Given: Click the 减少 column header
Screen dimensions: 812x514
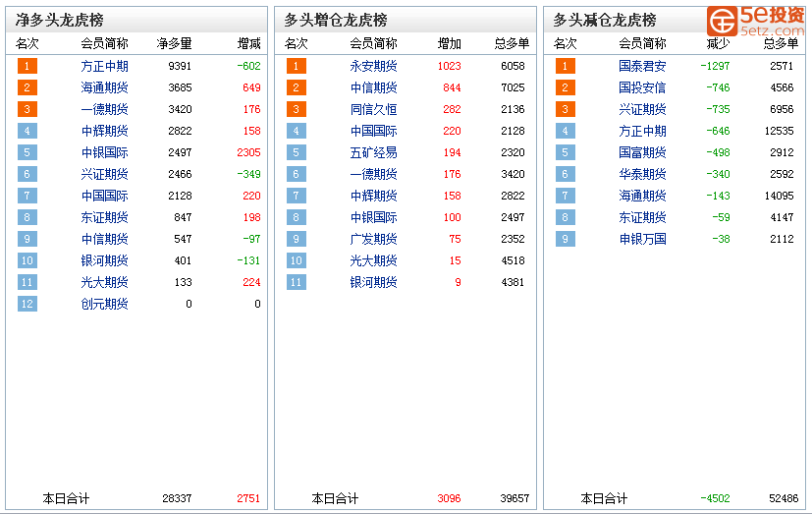Looking at the screenshot, I should pos(719,43).
